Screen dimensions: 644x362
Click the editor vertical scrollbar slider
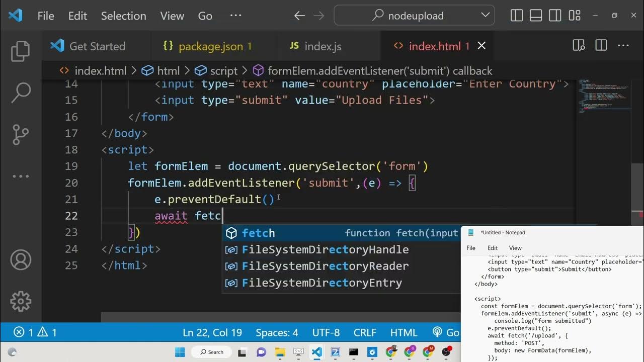pos(637,186)
